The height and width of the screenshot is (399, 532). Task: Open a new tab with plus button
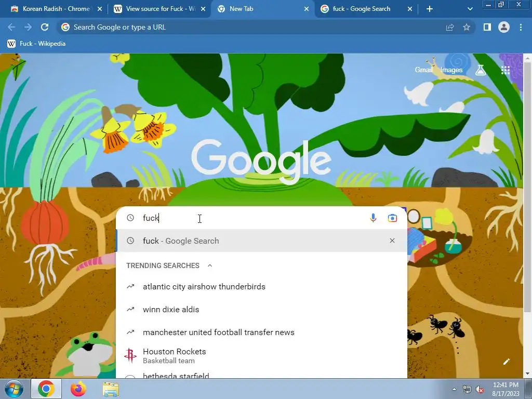(430, 9)
